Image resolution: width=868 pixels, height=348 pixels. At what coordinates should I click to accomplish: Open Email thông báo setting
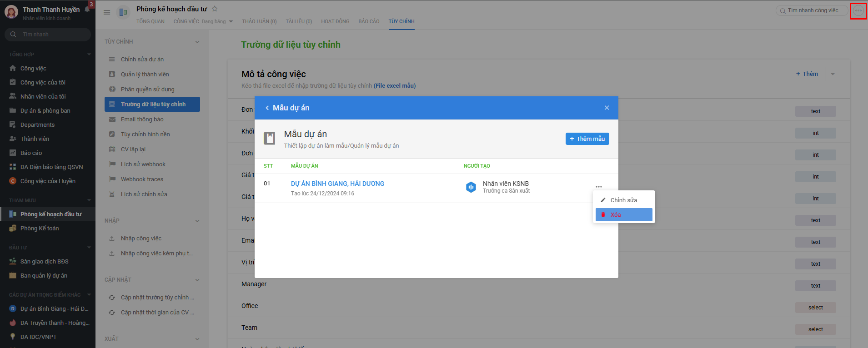click(152, 119)
